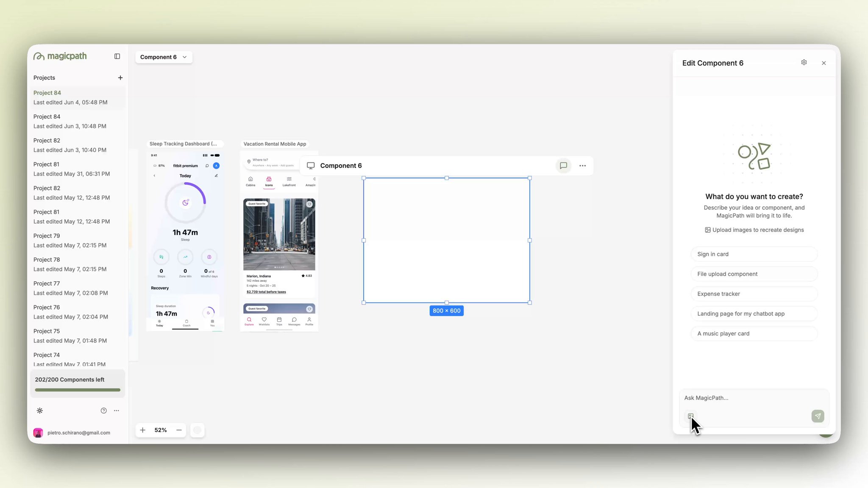Collapse the sidebar panel icon
Viewport: 868px width, 488px height.
tap(117, 56)
